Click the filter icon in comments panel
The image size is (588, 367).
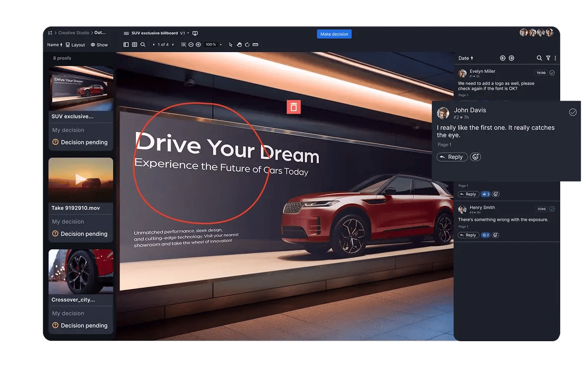pos(548,58)
